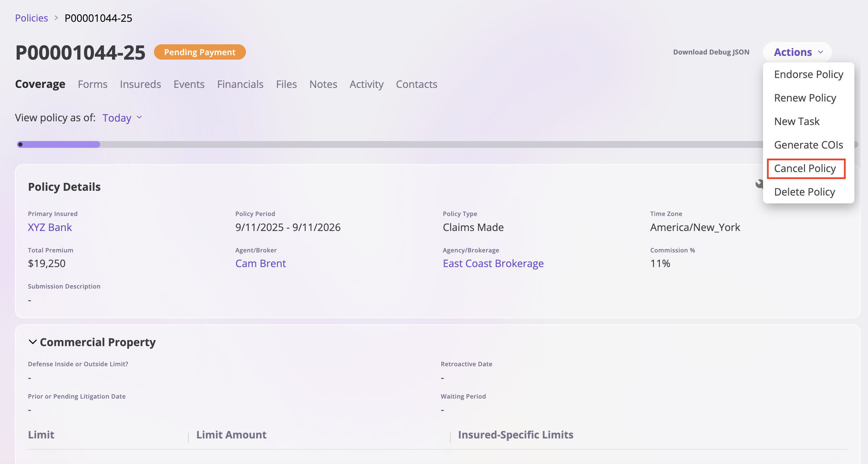Collapse the Commercial Property section
This screenshot has height=464, width=868.
click(33, 342)
